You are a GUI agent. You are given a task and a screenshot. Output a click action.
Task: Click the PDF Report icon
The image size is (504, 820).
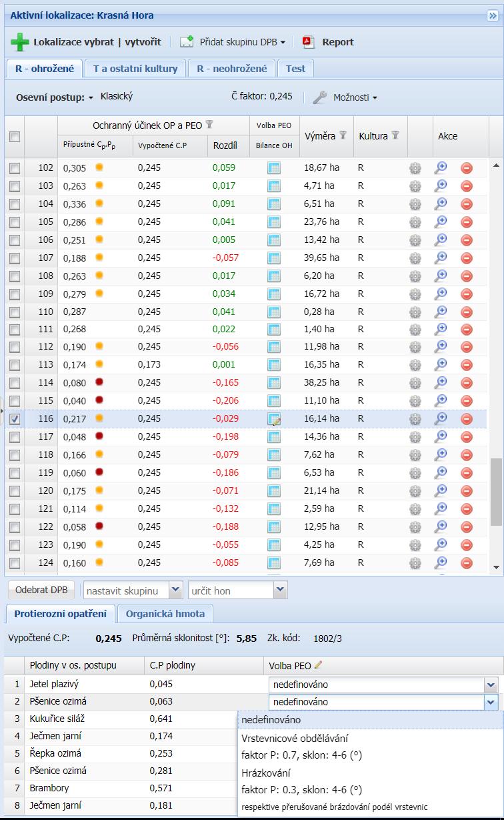point(308,42)
